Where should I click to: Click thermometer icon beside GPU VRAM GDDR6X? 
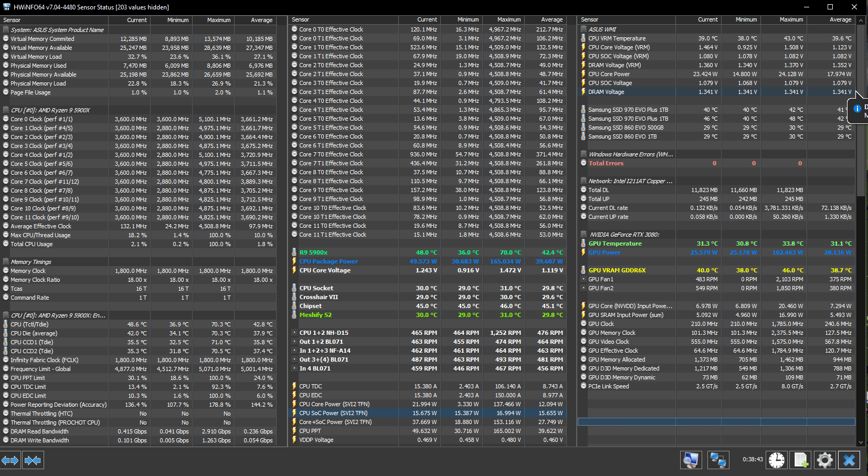[584, 270]
